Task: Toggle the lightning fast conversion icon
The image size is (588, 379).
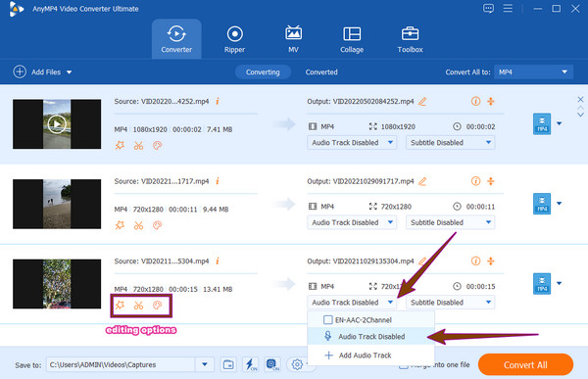Action: [250, 364]
